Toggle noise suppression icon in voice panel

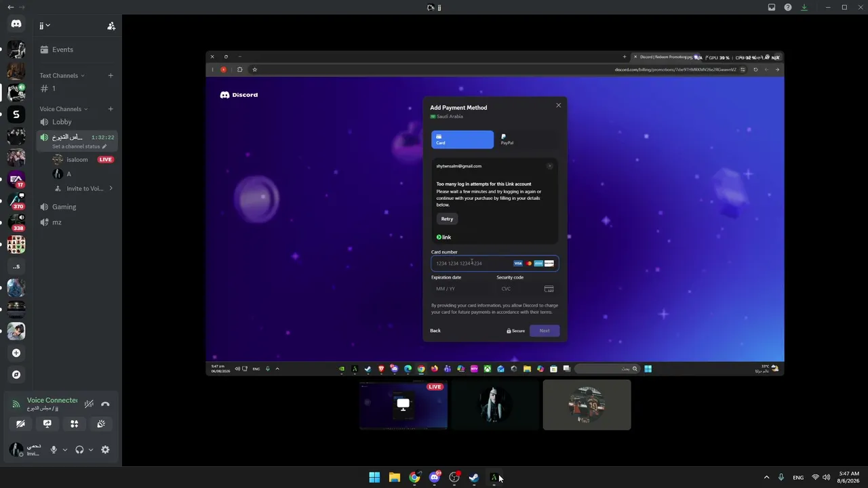[89, 404]
